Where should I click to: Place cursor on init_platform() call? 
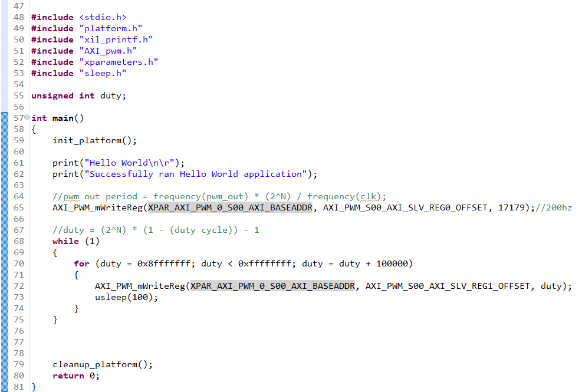(x=95, y=140)
